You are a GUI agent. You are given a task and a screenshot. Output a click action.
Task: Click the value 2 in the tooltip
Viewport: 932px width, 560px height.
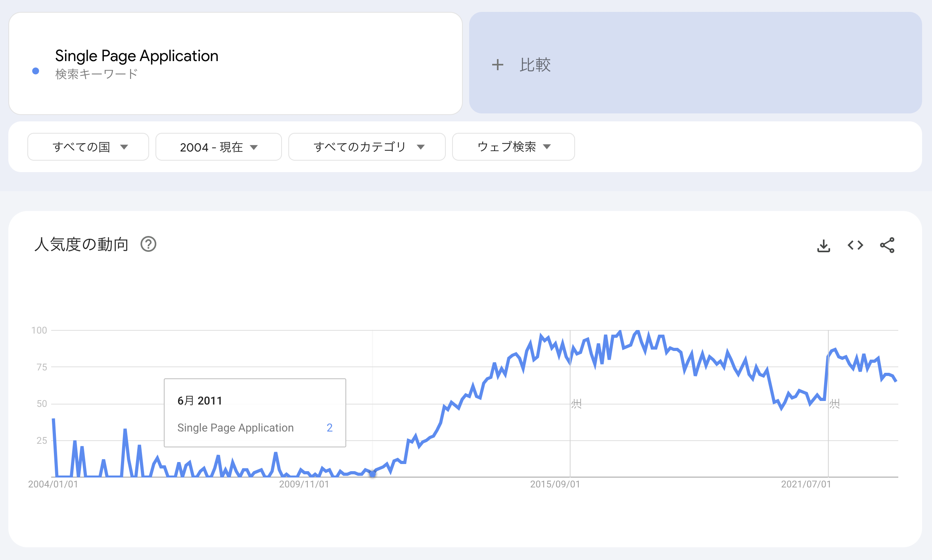(329, 428)
